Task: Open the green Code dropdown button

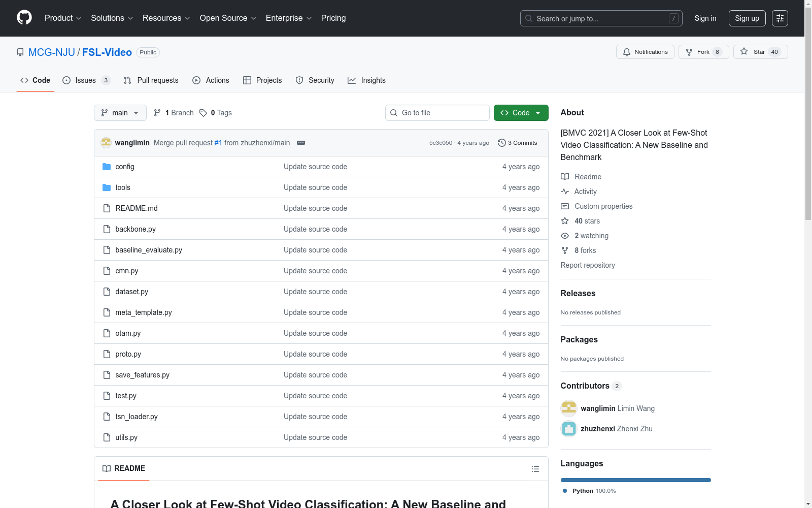Action: click(521, 113)
